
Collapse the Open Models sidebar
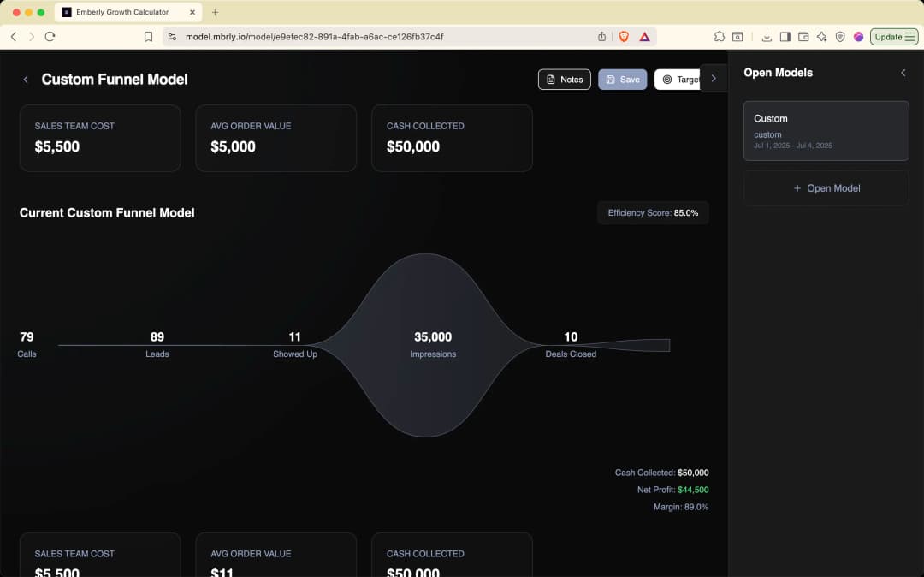coord(903,73)
